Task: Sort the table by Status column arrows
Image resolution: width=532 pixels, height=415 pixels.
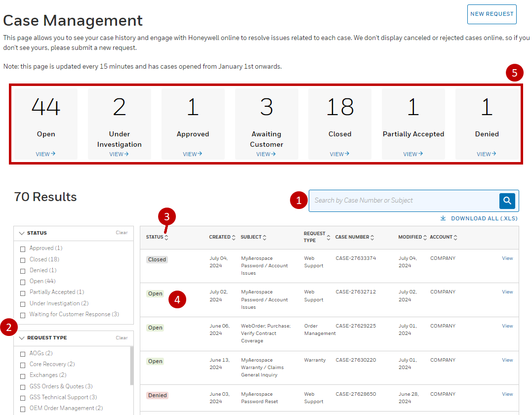Action: [x=166, y=238]
